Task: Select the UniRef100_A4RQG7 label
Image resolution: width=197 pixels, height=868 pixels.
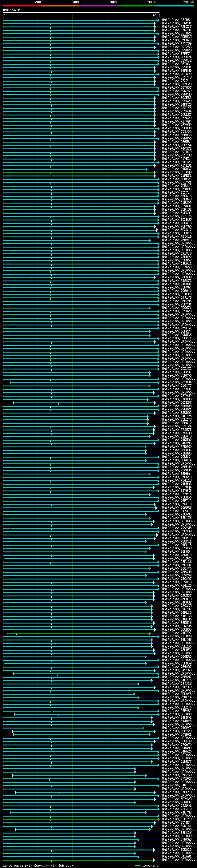Action: [177, 169]
